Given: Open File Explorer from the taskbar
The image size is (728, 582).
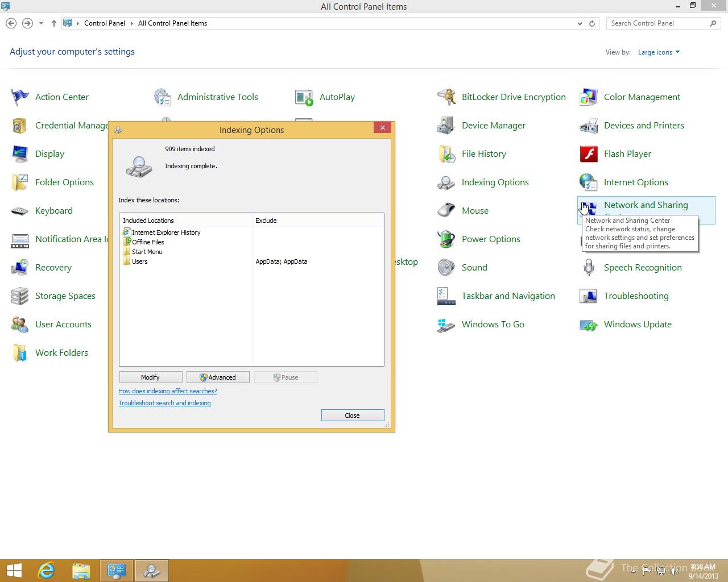Looking at the screenshot, I should click(x=81, y=571).
